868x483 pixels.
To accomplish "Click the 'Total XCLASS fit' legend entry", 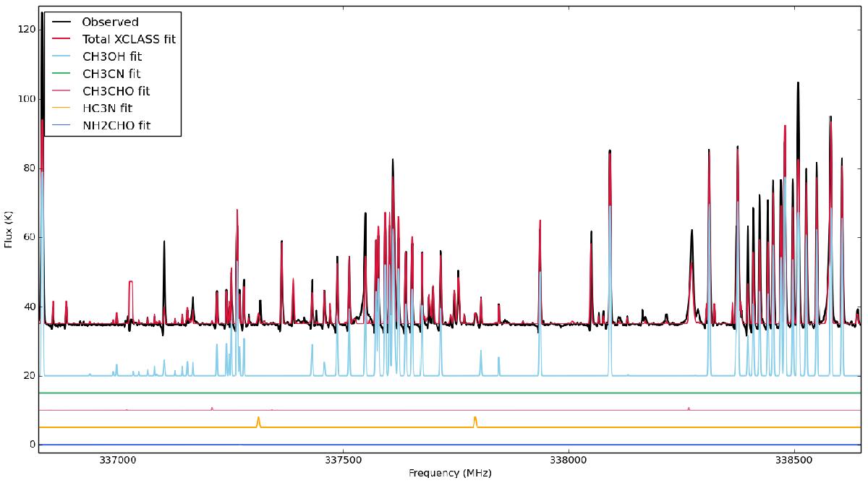I will coord(129,39).
